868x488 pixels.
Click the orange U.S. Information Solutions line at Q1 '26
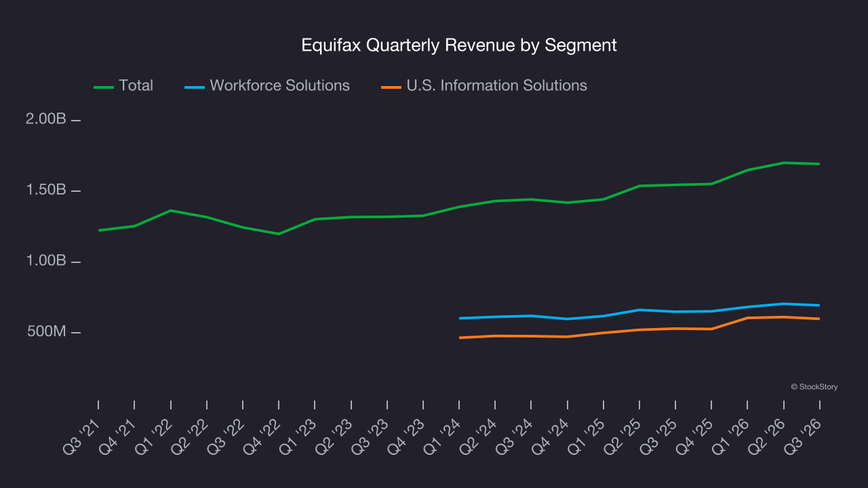point(748,318)
